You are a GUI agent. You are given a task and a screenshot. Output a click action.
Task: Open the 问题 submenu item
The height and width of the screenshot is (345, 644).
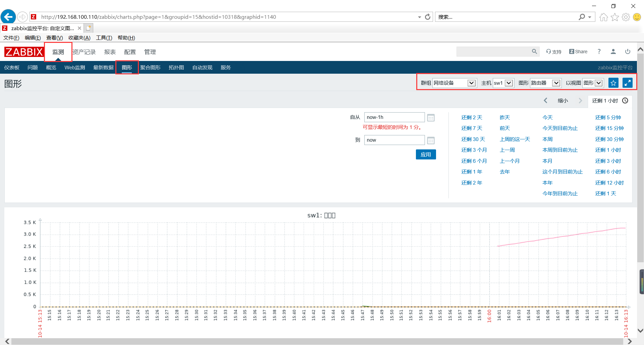[33, 67]
